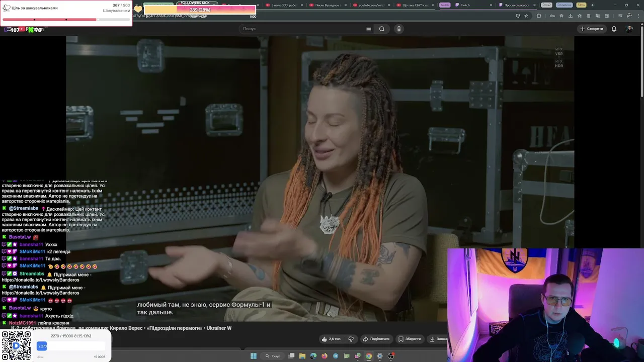Image resolution: width=644 pixels, height=362 pixels.
Task: Open the password key extension icon
Action: [x=552, y=16]
